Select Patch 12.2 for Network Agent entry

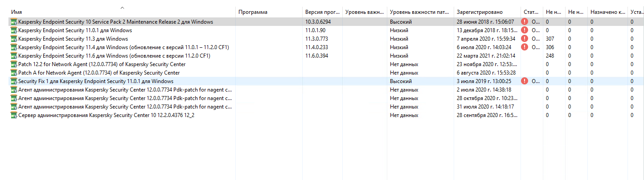click(102, 64)
